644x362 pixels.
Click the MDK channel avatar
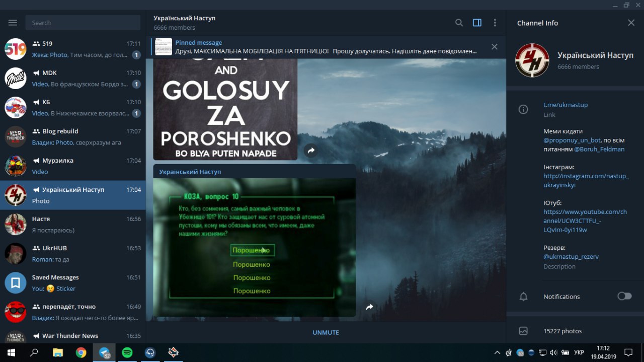16,79
